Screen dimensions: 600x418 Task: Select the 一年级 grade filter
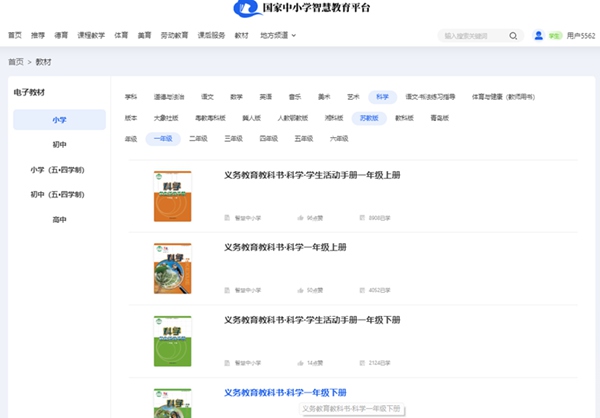[163, 139]
